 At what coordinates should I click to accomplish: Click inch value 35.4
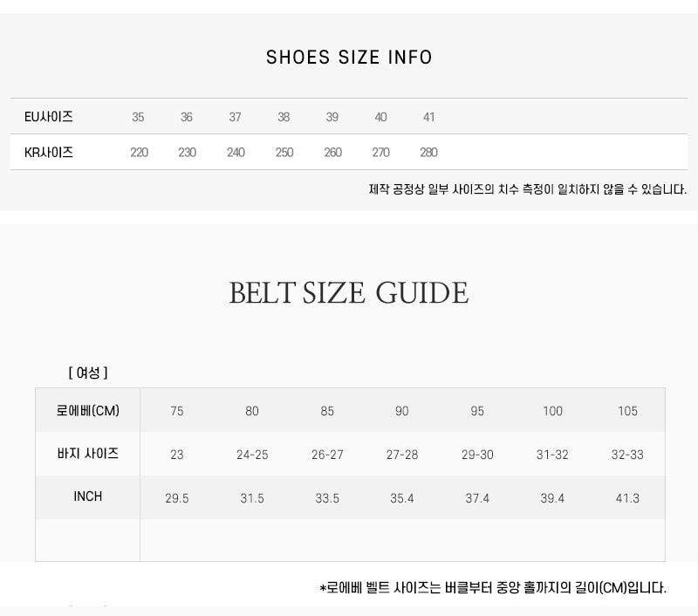point(402,498)
